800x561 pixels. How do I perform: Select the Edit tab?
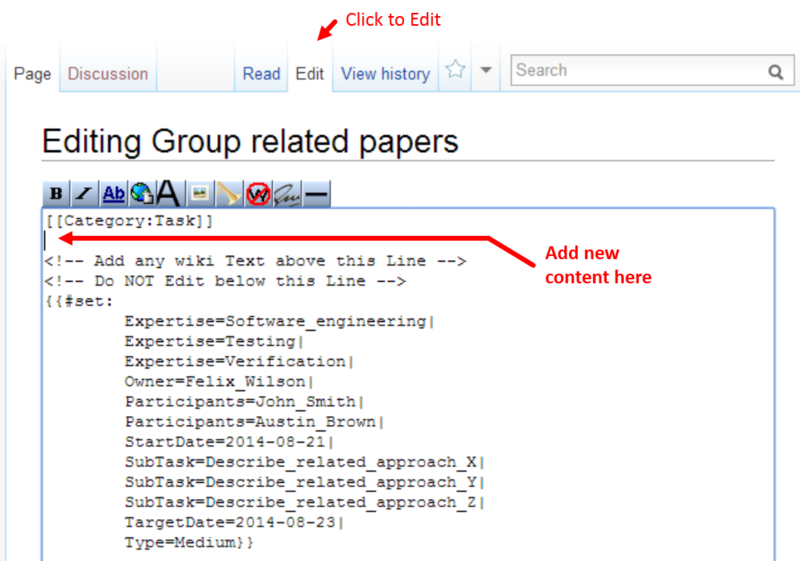pyautogui.click(x=310, y=74)
